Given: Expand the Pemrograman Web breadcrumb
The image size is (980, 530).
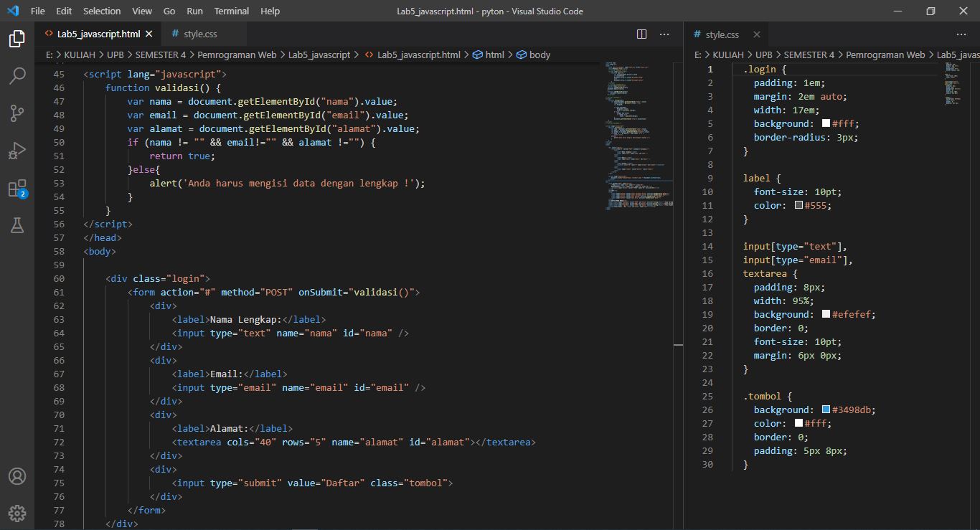Looking at the screenshot, I should (237, 55).
